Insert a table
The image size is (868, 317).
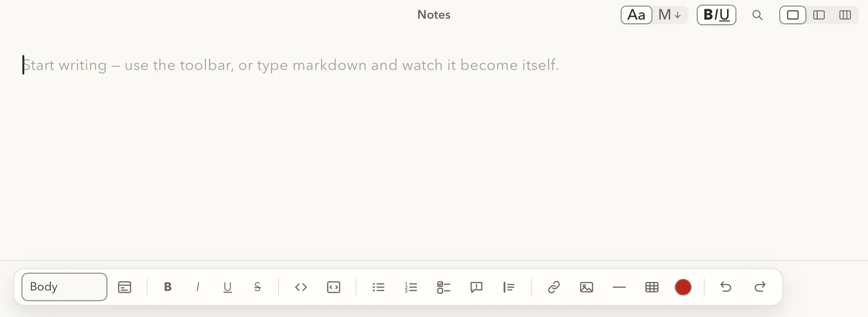click(x=652, y=287)
